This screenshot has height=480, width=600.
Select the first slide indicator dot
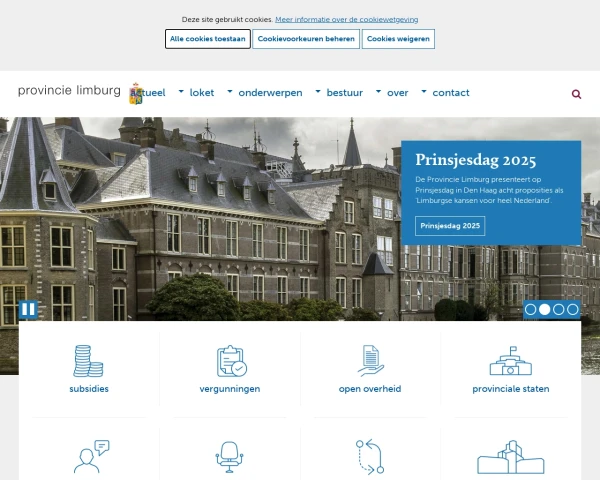pyautogui.click(x=530, y=309)
